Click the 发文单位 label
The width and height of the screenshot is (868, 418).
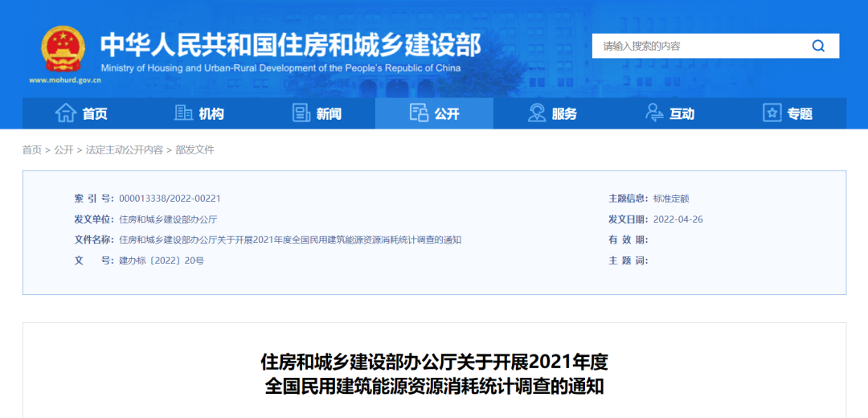click(x=94, y=219)
